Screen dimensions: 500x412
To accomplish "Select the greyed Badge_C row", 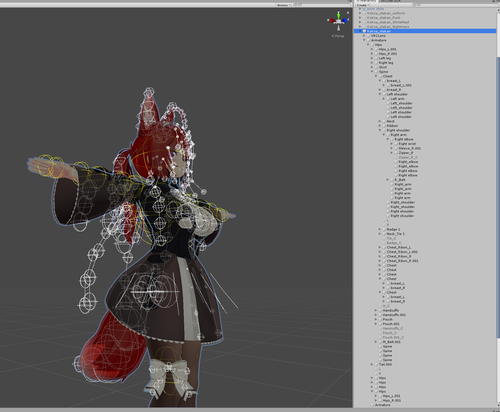I will [425, 243].
